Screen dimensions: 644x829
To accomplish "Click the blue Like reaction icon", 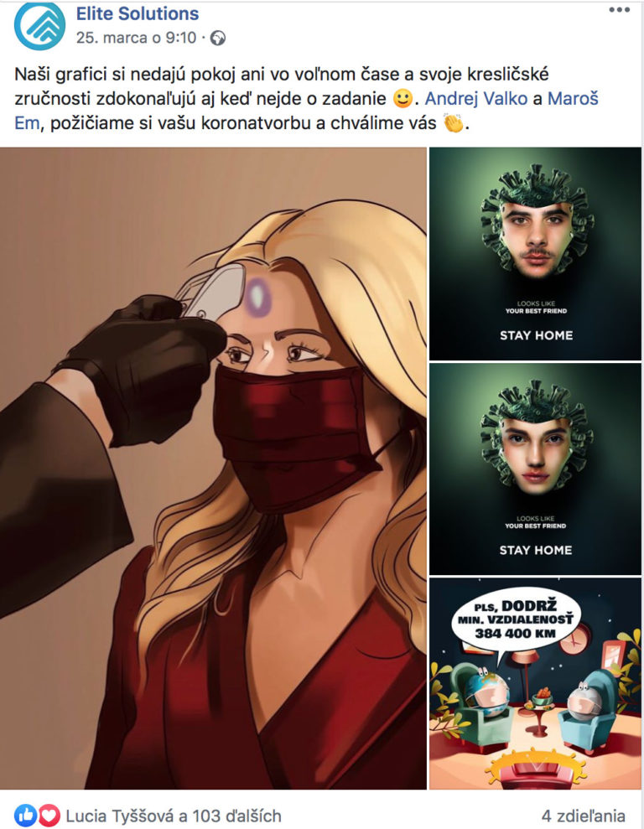I will (x=25, y=816).
